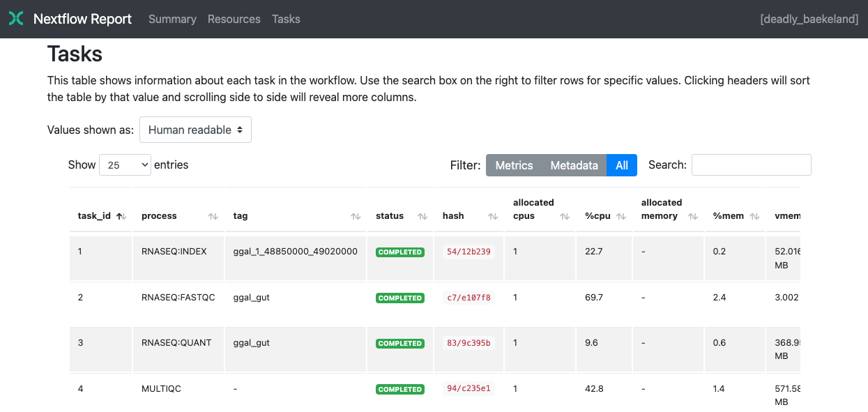The height and width of the screenshot is (412, 868).
Task: Open the 'Values shown as' dropdown
Action: pyautogui.click(x=195, y=130)
